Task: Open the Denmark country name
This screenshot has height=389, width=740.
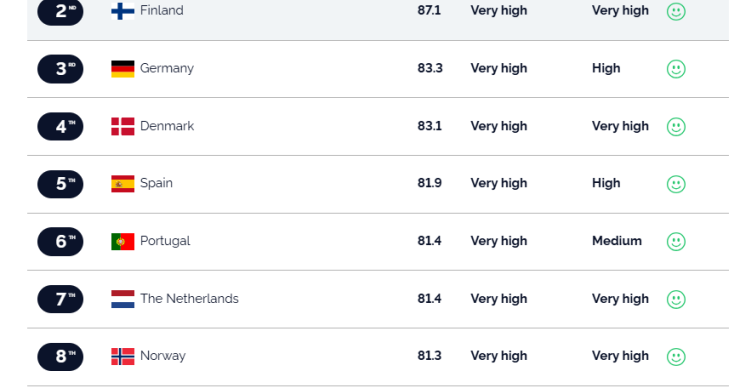Action: (167, 126)
